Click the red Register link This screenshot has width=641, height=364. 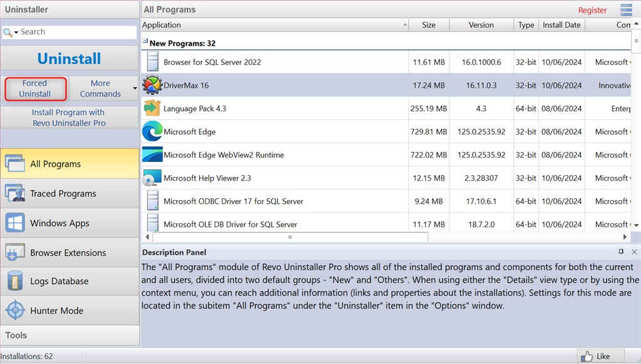coord(592,10)
